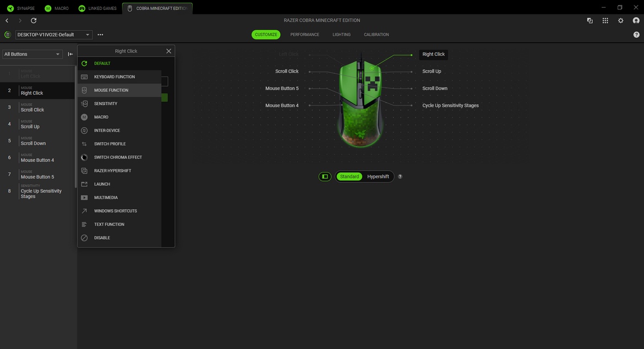The height and width of the screenshot is (349, 644).
Task: Open the help question mark icon
Action: [x=636, y=35]
